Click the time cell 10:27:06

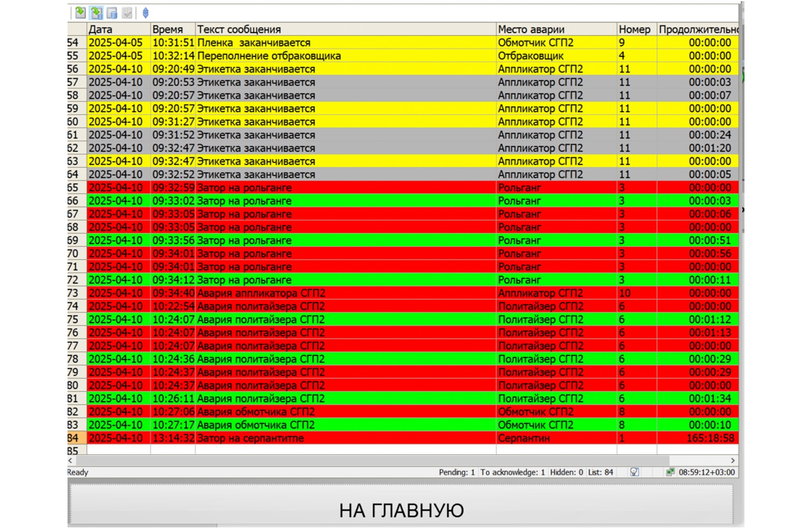pyautogui.click(x=174, y=412)
